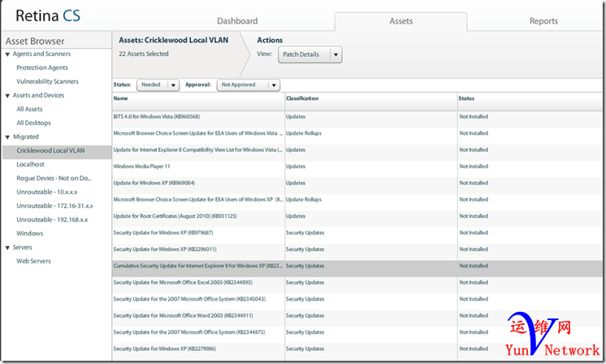Select Protection Agents in the tree
The width and height of the screenshot is (606, 364).
coord(42,67)
